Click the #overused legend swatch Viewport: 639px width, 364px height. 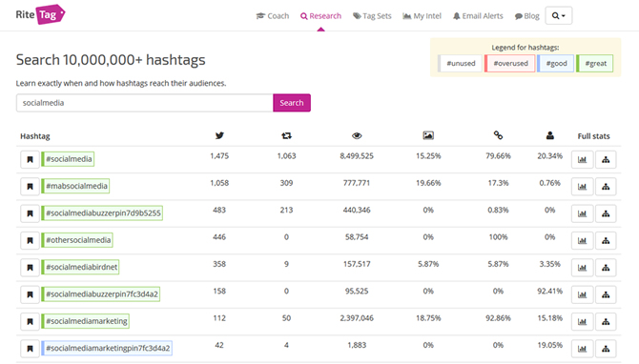(x=510, y=64)
